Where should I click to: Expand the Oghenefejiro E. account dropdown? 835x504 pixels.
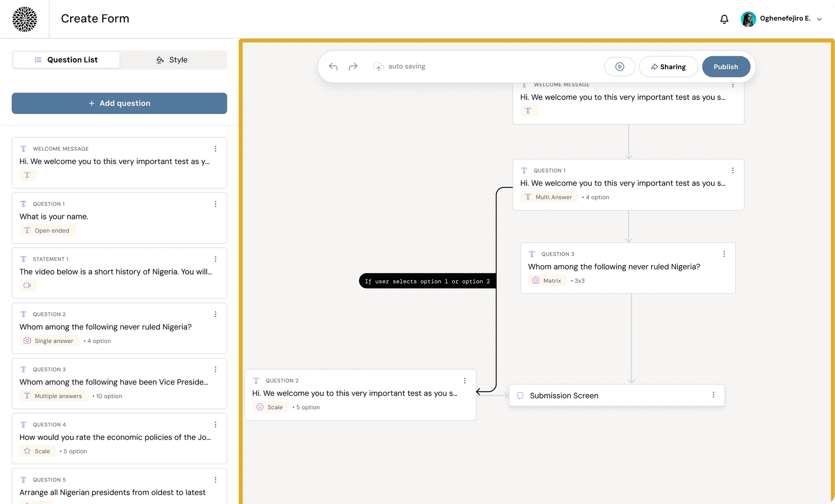819,19
